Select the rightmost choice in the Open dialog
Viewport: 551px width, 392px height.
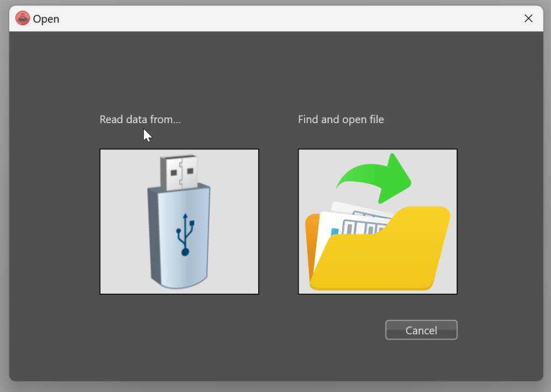[x=377, y=222]
